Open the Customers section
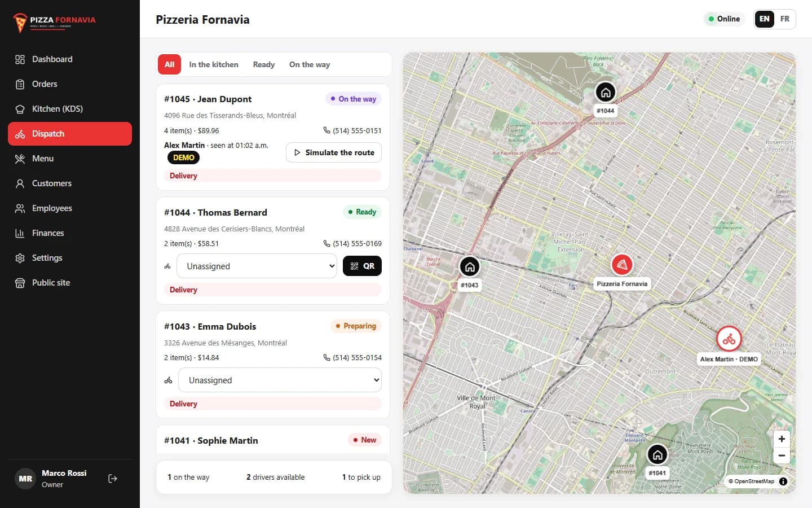Image resolution: width=812 pixels, height=508 pixels. point(70,183)
